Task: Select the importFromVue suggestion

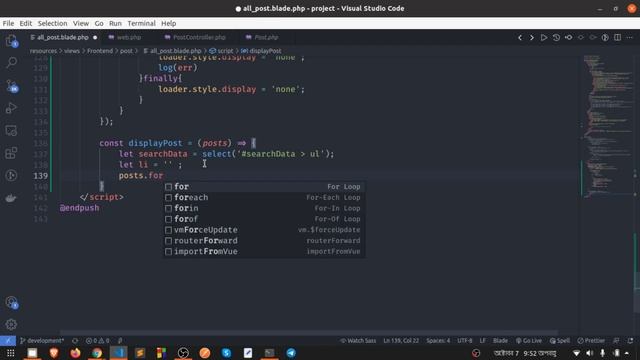Action: coord(264,251)
